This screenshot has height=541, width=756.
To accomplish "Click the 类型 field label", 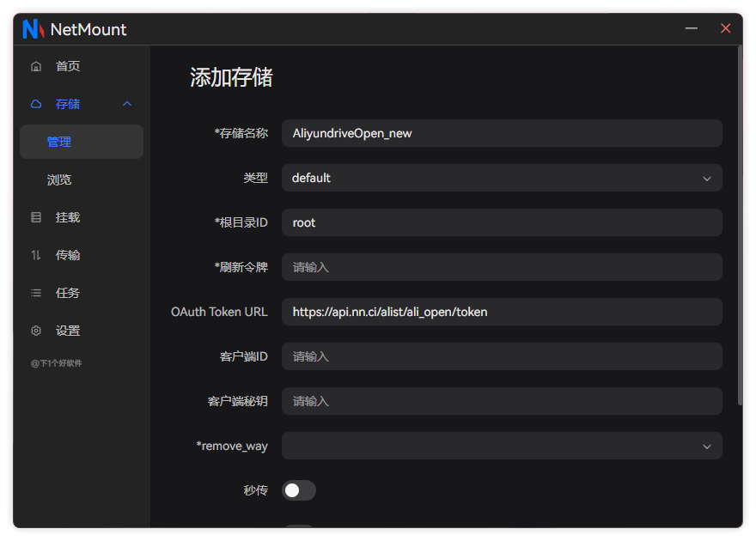I will pyautogui.click(x=255, y=178).
